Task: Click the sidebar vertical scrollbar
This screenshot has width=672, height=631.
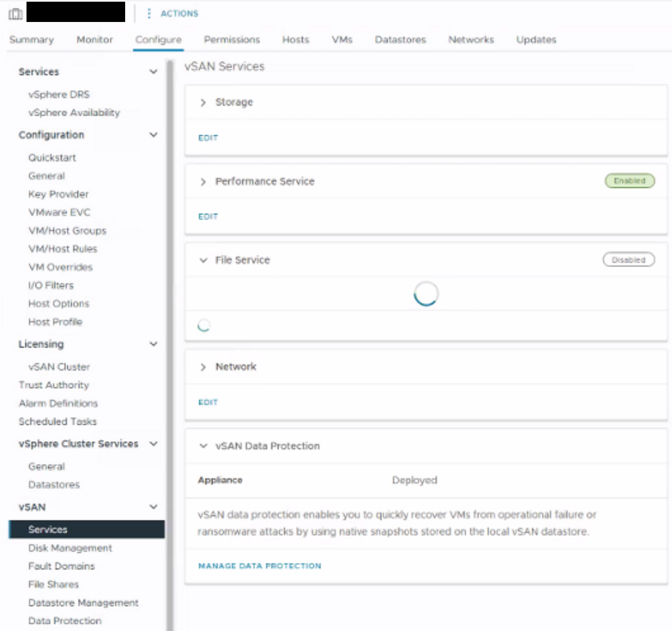Action: tap(170, 345)
